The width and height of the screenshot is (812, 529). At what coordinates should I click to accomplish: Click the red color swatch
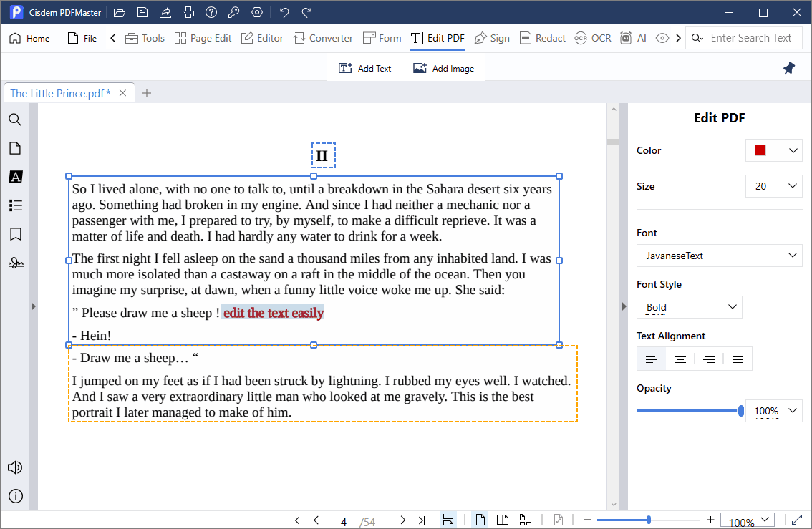point(760,150)
